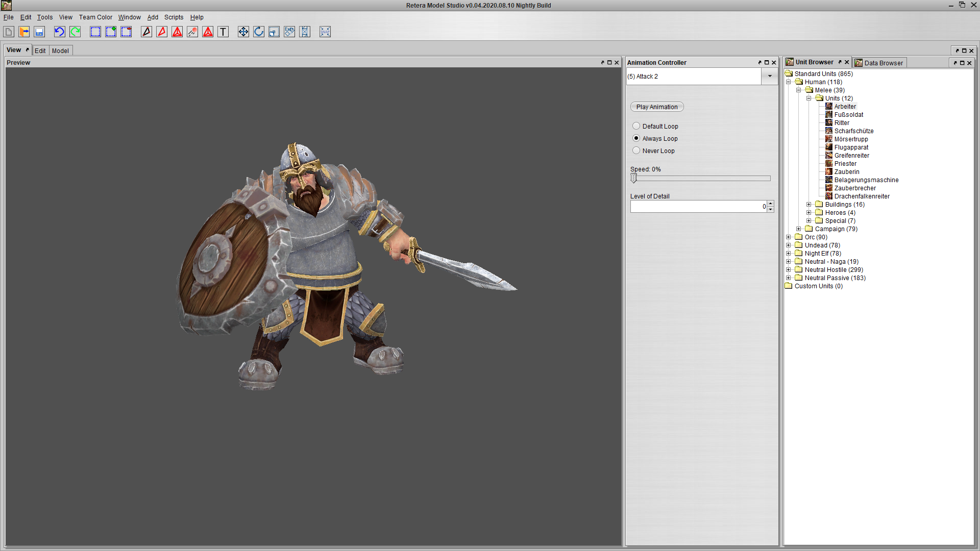Open the Scripts menu

174,17
